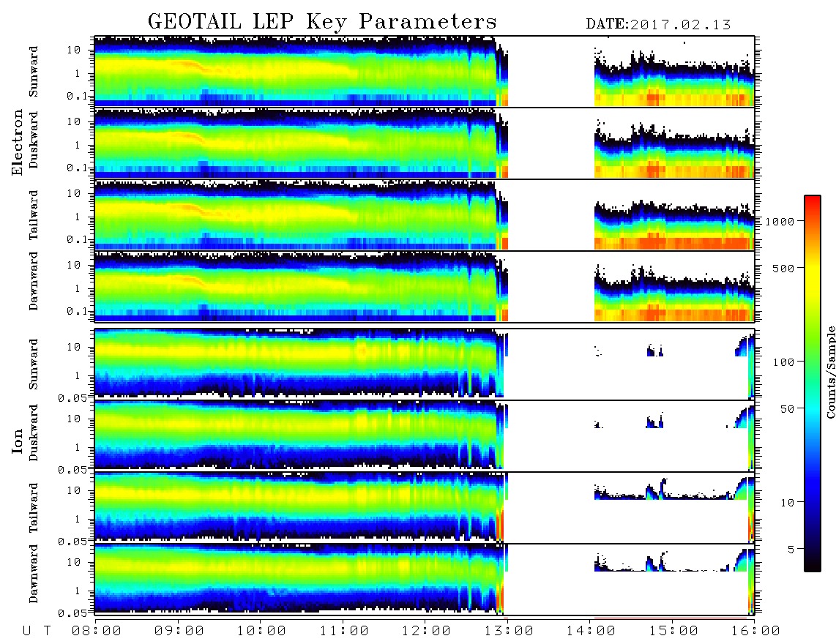Click the Ion Sunward spectrogram panel
Viewport: 836px width, 644px height.
coord(425,364)
